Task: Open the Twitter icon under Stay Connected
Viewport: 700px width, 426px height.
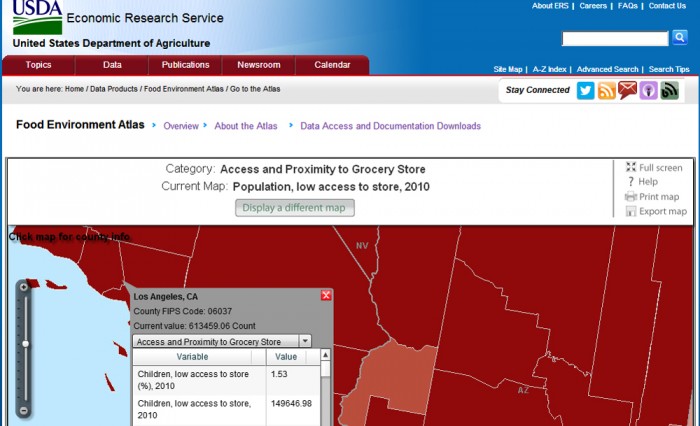Action: tap(585, 91)
